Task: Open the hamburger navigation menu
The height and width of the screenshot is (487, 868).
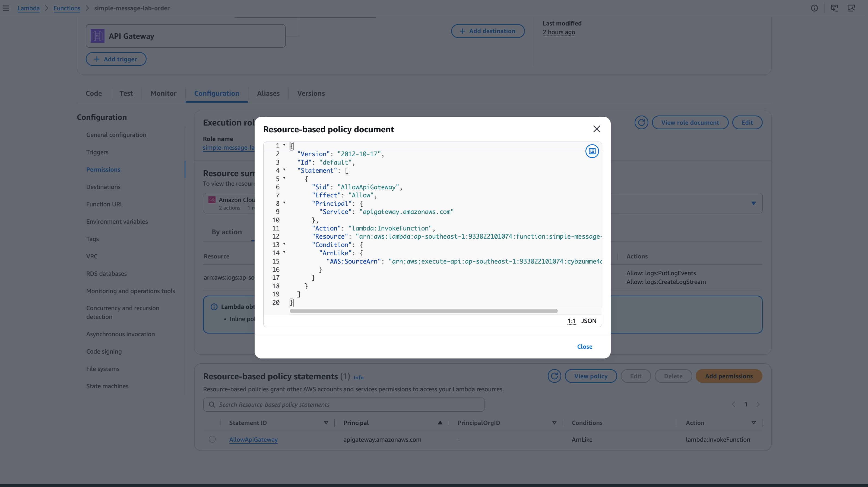Action: point(6,8)
